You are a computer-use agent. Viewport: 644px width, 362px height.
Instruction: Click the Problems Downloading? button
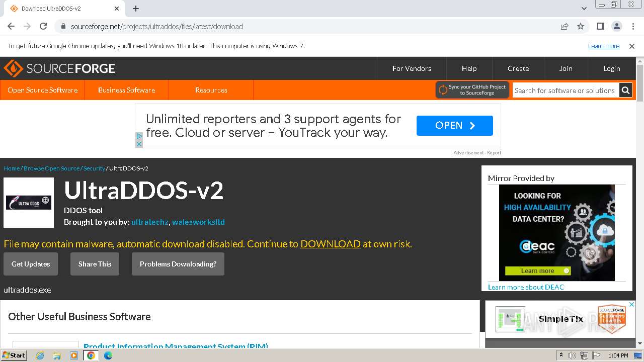[178, 264]
